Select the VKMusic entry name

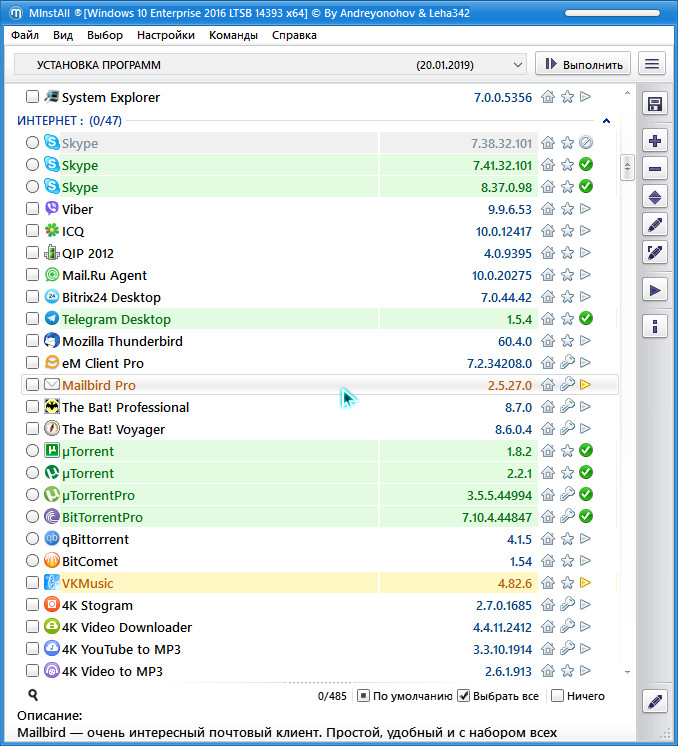88,583
